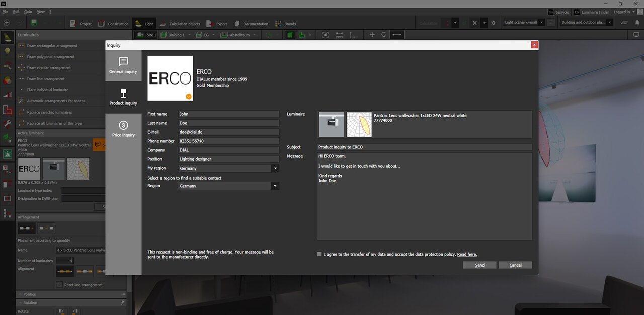Click the Send button
The image size is (644, 315).
click(480, 265)
